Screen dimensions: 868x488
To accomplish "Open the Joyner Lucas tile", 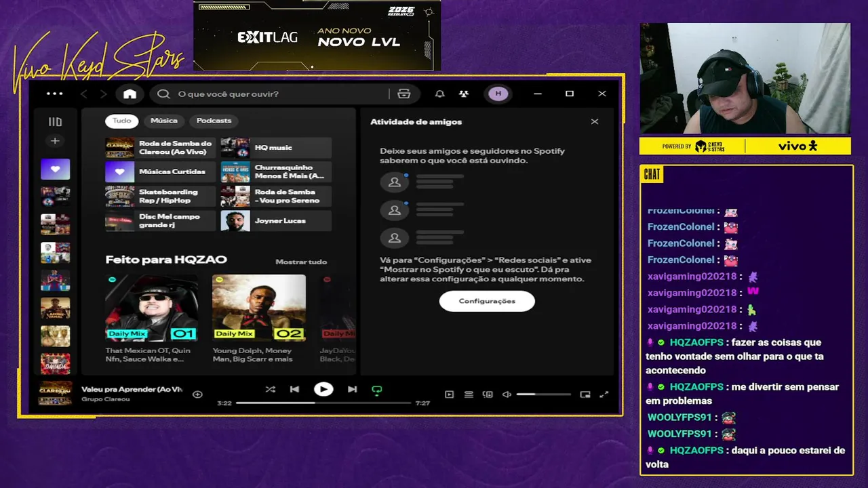I will (x=276, y=221).
